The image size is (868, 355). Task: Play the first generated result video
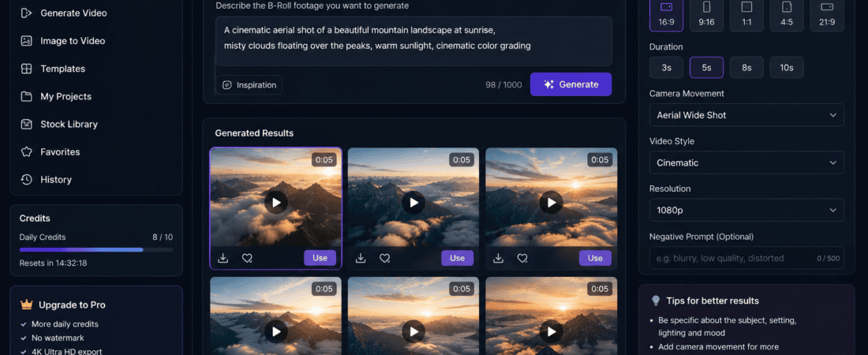[x=275, y=203]
